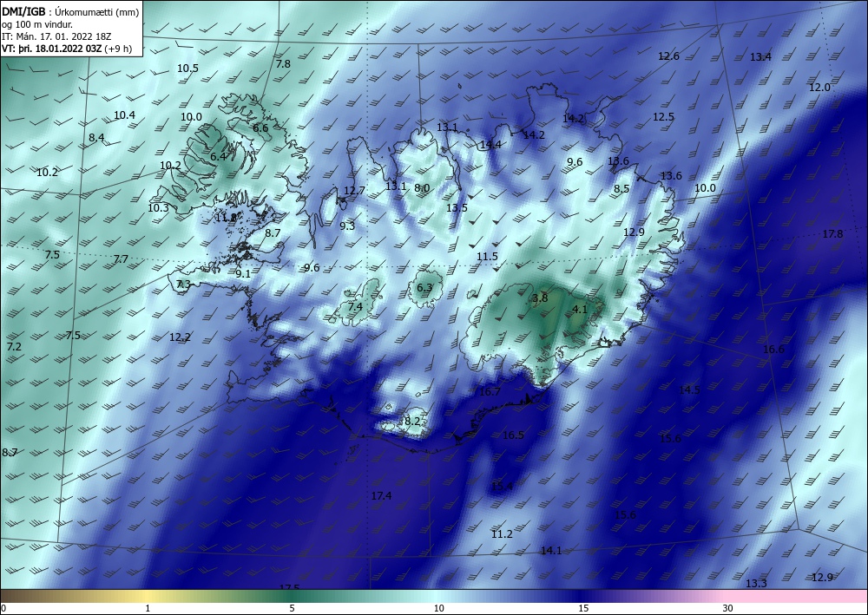Click the 14.1 value label
The image size is (868, 615).
[x=551, y=550]
